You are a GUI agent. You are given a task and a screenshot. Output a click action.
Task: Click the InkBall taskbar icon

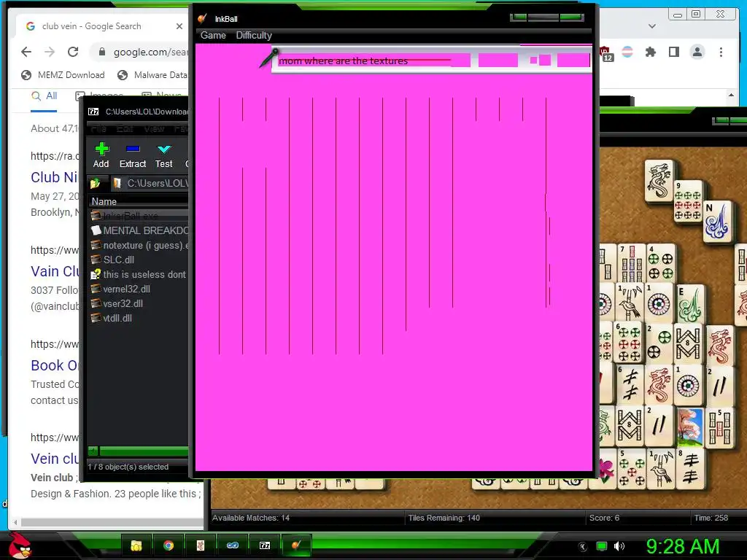tap(297, 545)
